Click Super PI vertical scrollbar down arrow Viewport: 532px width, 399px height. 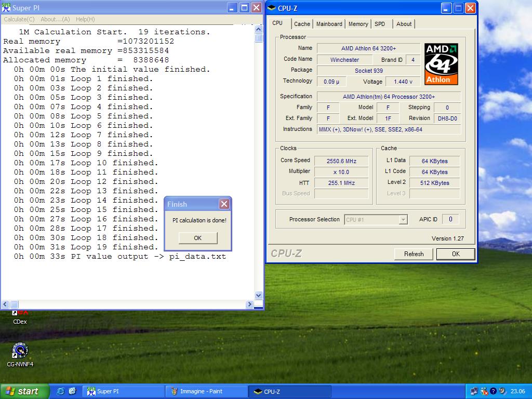click(259, 295)
